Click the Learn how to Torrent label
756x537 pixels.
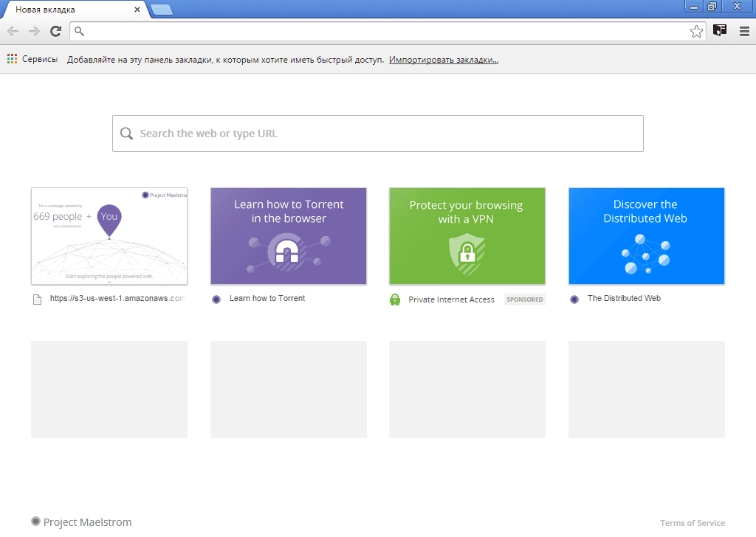[x=267, y=299]
